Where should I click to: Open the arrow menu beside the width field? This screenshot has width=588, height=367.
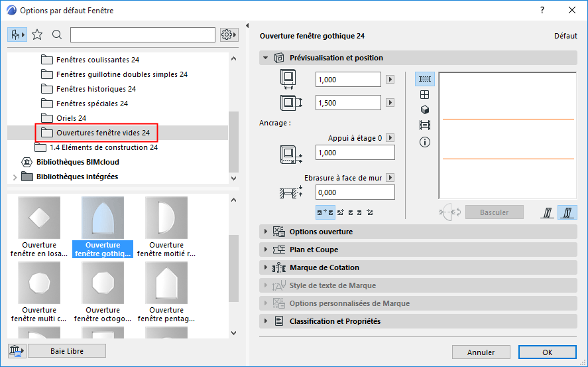pos(390,80)
